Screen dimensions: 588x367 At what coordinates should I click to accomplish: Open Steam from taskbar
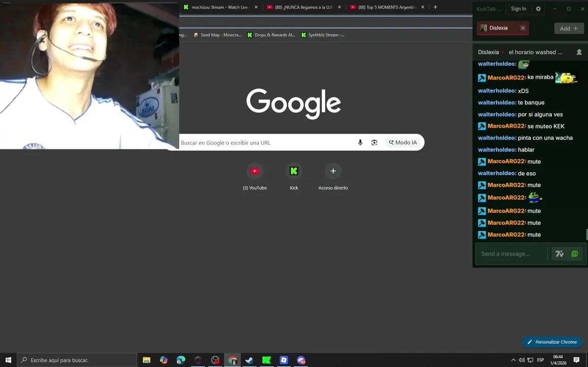pos(249,360)
